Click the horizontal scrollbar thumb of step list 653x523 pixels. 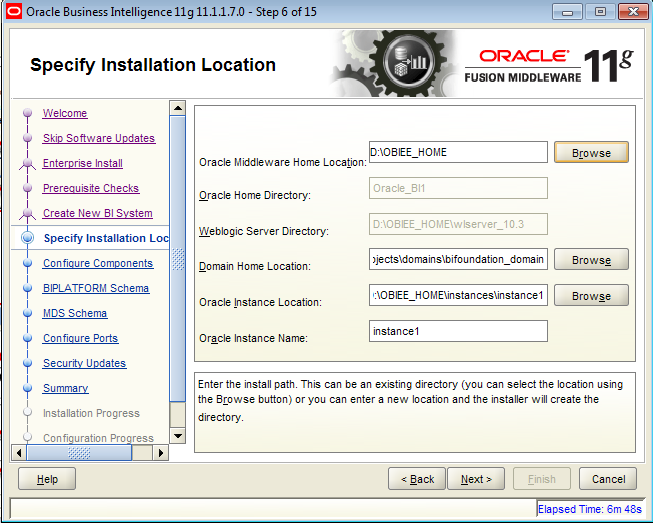pyautogui.click(x=79, y=453)
